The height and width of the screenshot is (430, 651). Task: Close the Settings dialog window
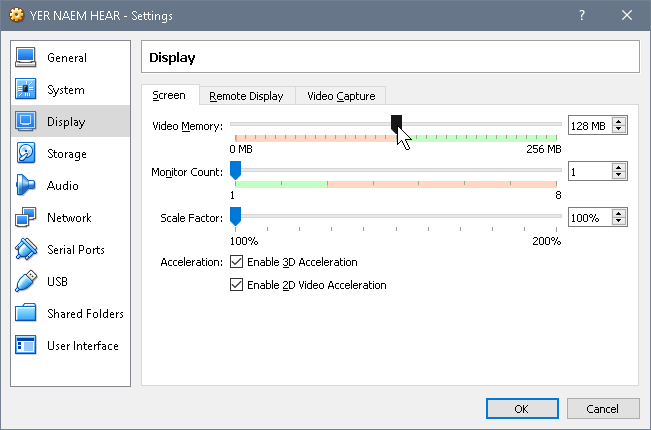coord(627,15)
